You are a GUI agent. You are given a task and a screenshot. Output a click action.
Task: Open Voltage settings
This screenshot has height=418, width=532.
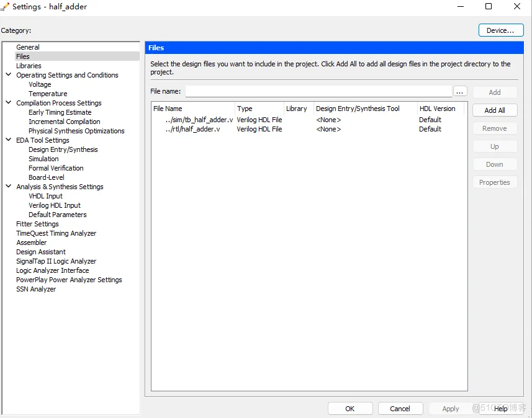coord(40,84)
